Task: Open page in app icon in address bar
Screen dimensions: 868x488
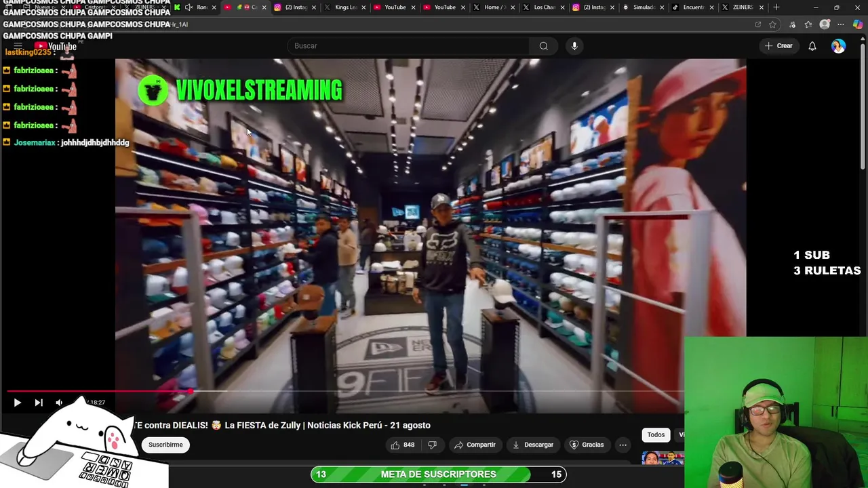Action: [757, 24]
